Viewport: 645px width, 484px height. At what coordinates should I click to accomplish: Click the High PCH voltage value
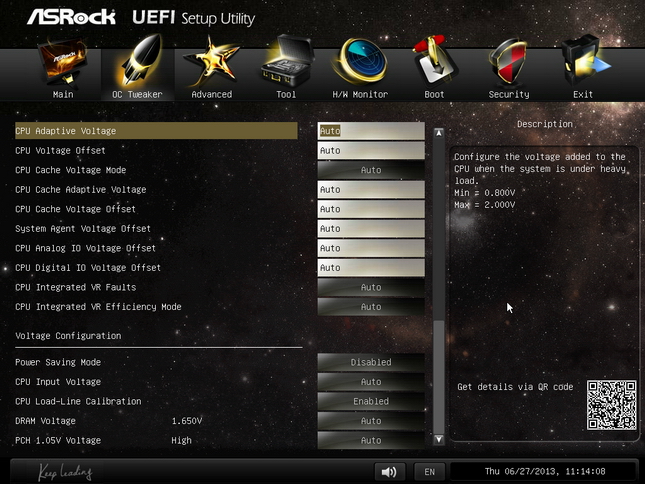[181, 440]
